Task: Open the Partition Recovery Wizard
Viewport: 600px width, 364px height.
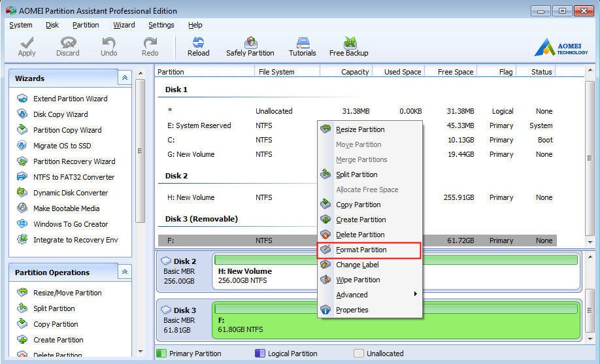Action: [66, 161]
